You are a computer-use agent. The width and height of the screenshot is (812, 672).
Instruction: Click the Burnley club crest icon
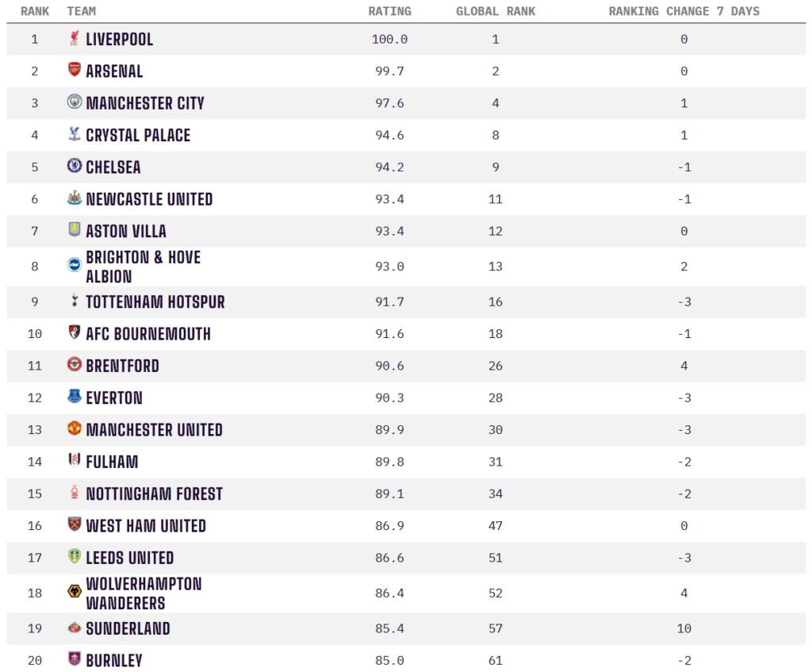click(75, 659)
